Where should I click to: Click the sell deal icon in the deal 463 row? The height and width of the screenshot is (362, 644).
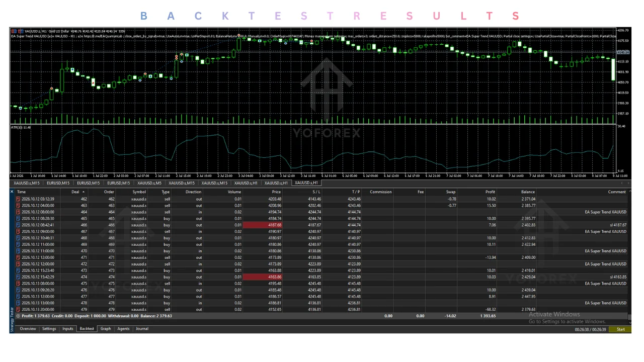click(x=18, y=206)
